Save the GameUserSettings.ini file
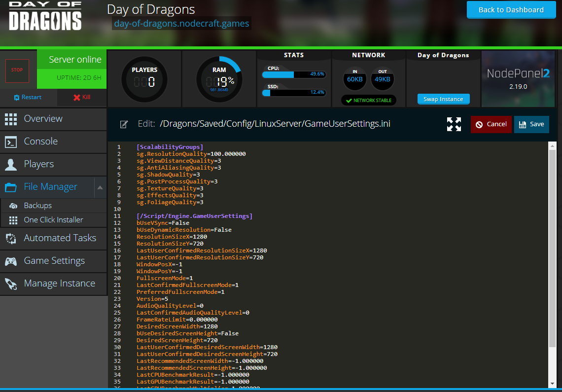Viewport: 562px width, 392px height. (x=531, y=124)
